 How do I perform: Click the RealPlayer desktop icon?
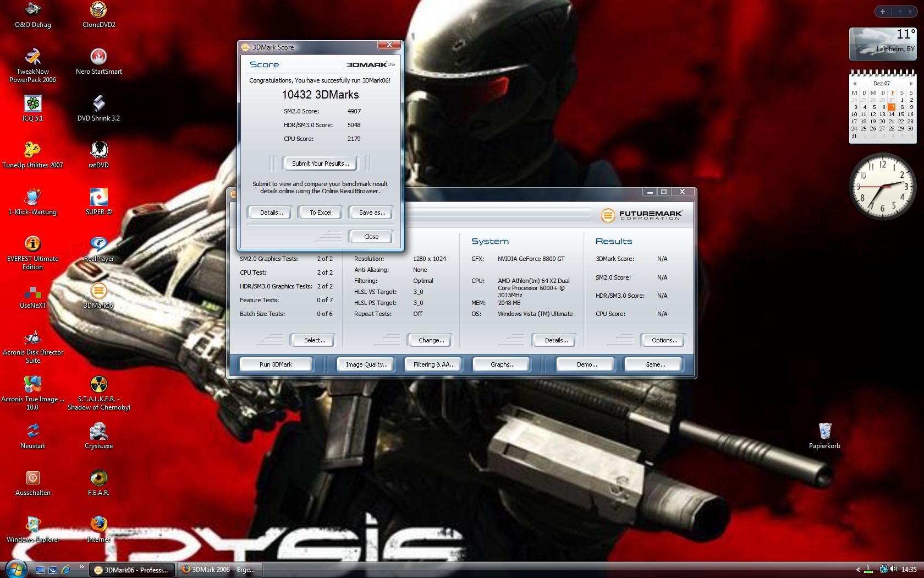click(x=99, y=249)
